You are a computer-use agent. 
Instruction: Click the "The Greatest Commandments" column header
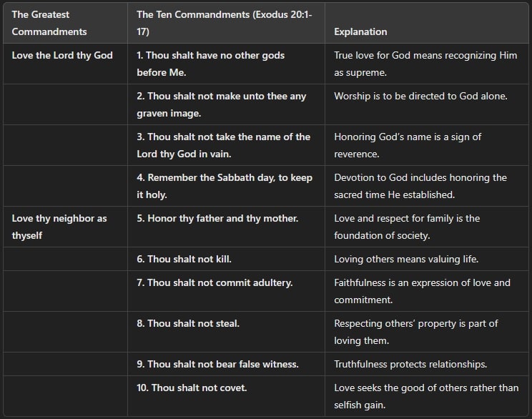pos(49,23)
